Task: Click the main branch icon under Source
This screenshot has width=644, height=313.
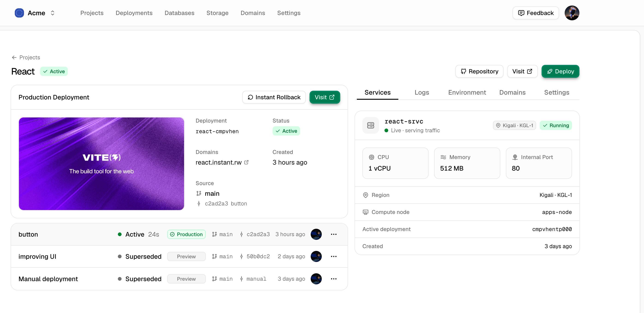Action: tap(199, 194)
